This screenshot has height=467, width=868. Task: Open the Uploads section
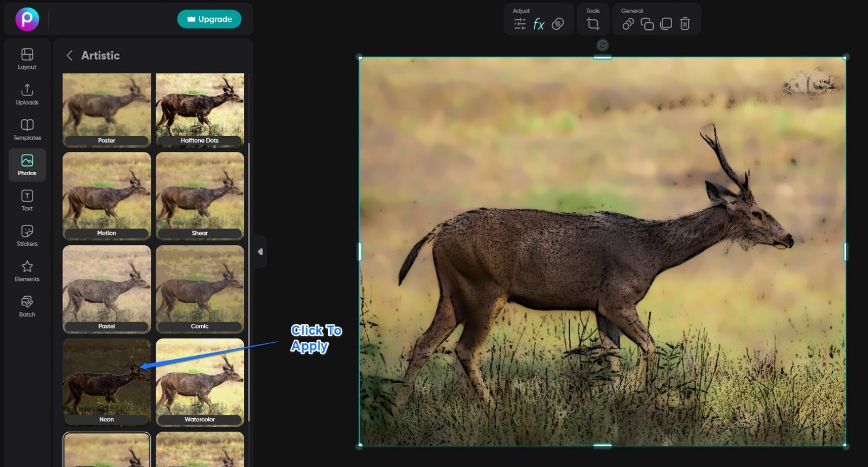tap(27, 94)
